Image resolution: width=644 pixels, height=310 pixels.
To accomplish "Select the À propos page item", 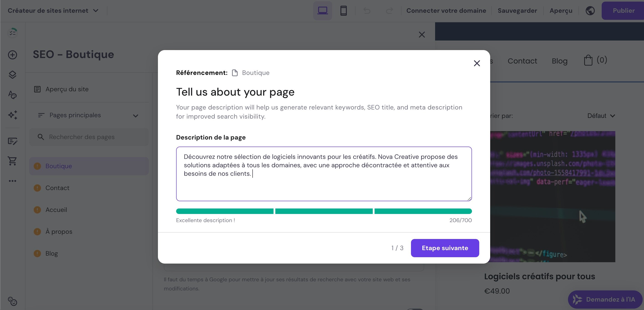I will point(59,231).
